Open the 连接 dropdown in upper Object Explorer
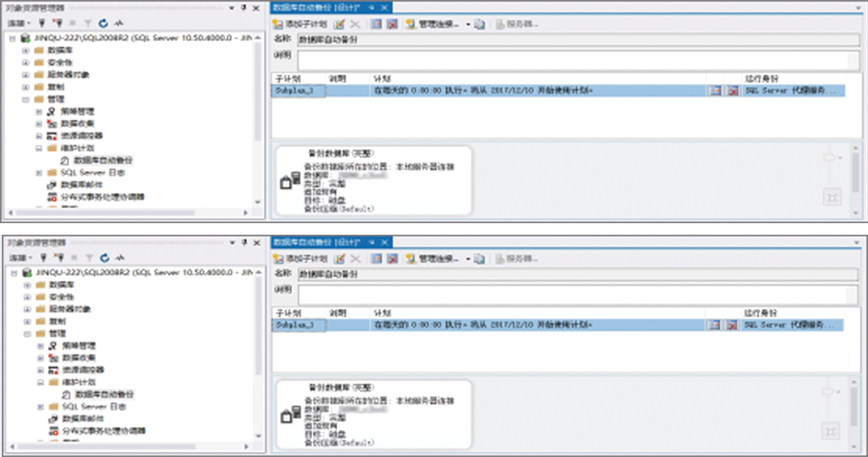The height and width of the screenshot is (457, 868). tap(20, 22)
